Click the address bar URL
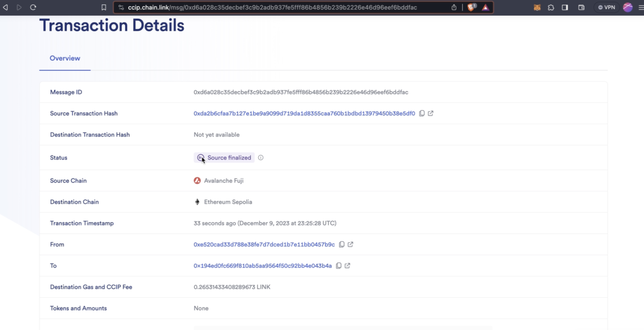Viewport: 644px width, 330px height. [272, 7]
